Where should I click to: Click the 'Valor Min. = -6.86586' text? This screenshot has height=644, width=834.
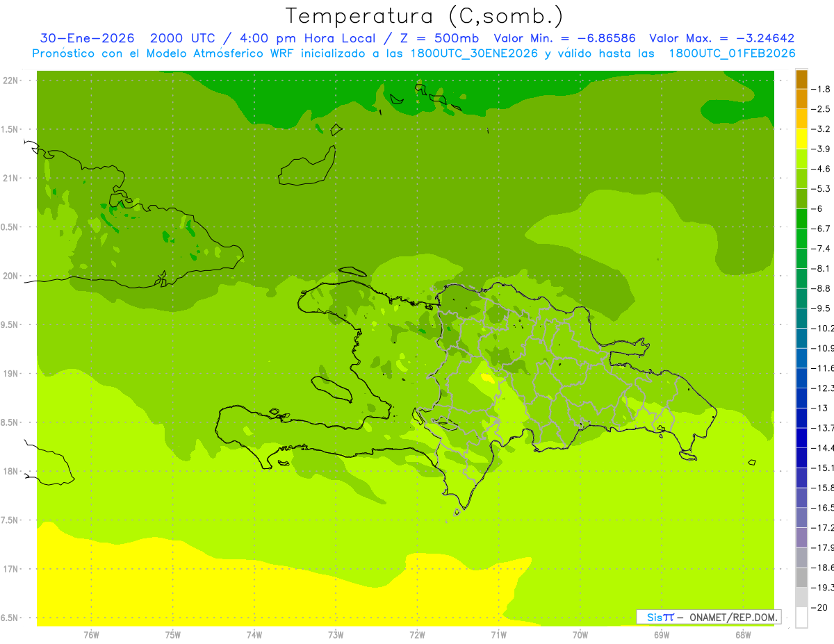[564, 38]
